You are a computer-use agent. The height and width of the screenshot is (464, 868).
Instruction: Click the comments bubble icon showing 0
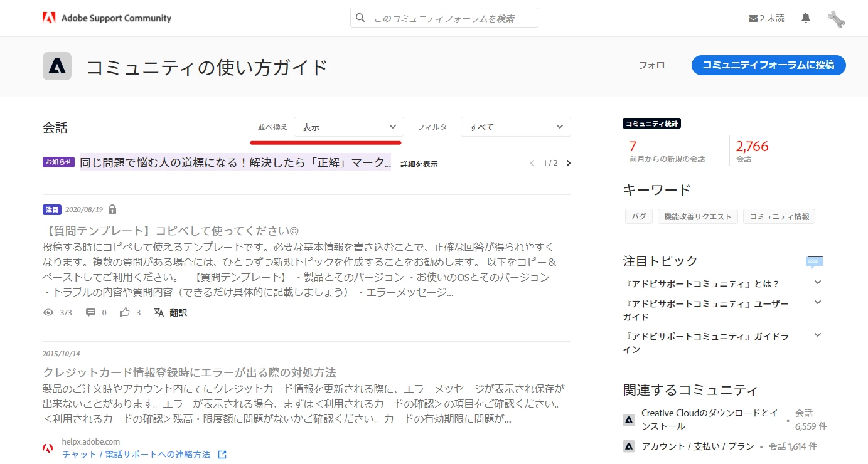tap(90, 312)
